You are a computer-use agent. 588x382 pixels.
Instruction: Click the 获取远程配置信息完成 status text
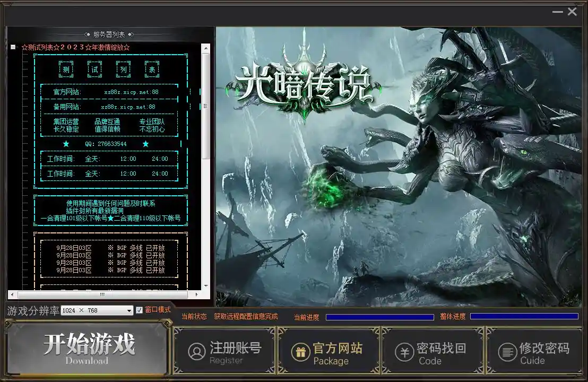tap(246, 316)
